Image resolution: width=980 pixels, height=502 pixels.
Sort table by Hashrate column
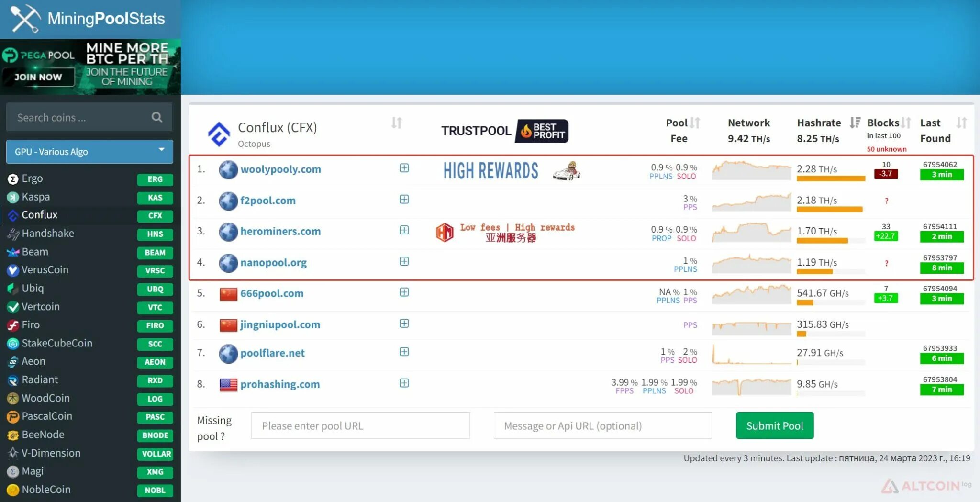point(855,123)
